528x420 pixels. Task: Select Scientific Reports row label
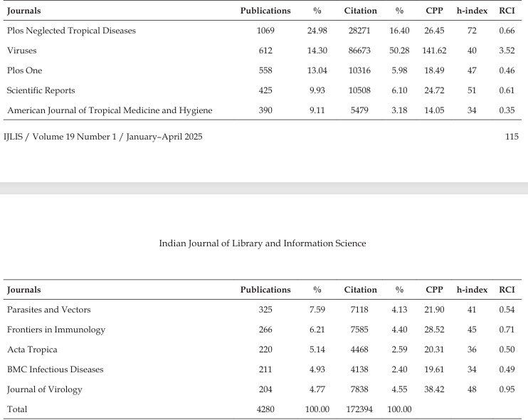coord(41,90)
